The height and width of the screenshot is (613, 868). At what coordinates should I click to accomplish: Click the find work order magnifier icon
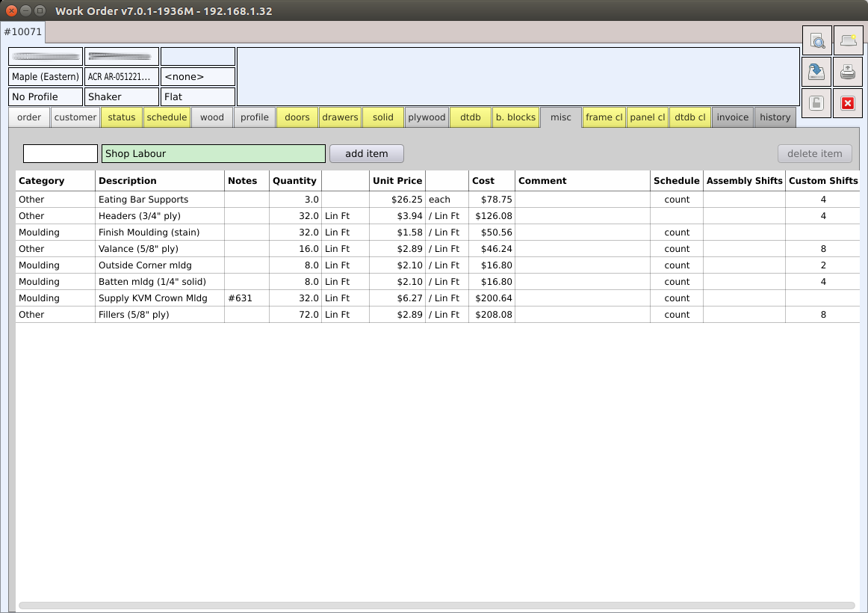point(817,40)
